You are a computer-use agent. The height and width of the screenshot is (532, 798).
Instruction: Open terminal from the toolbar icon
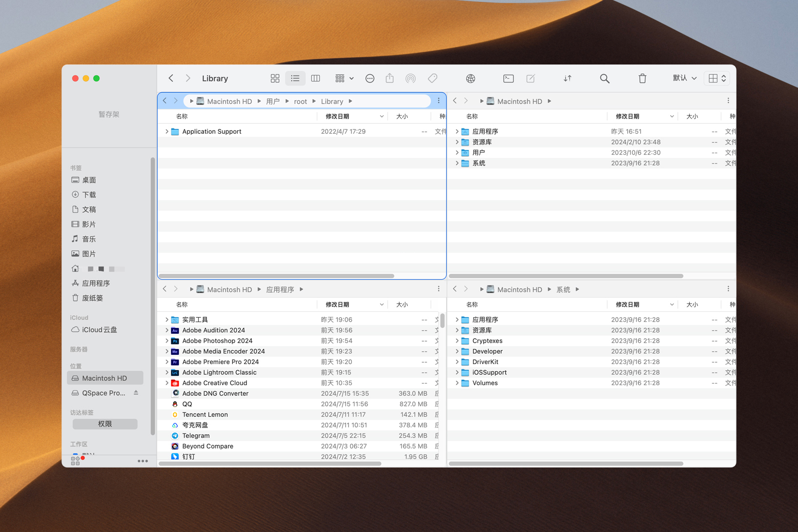[x=508, y=79]
